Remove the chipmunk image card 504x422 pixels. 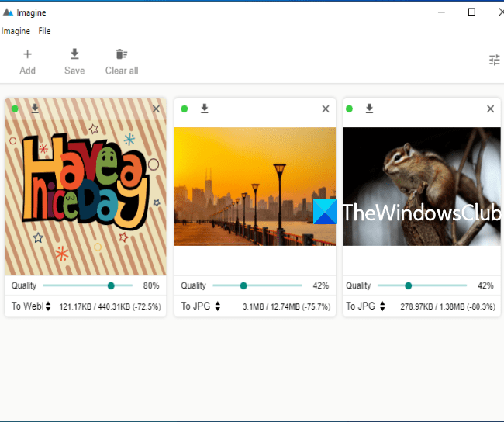(x=491, y=109)
